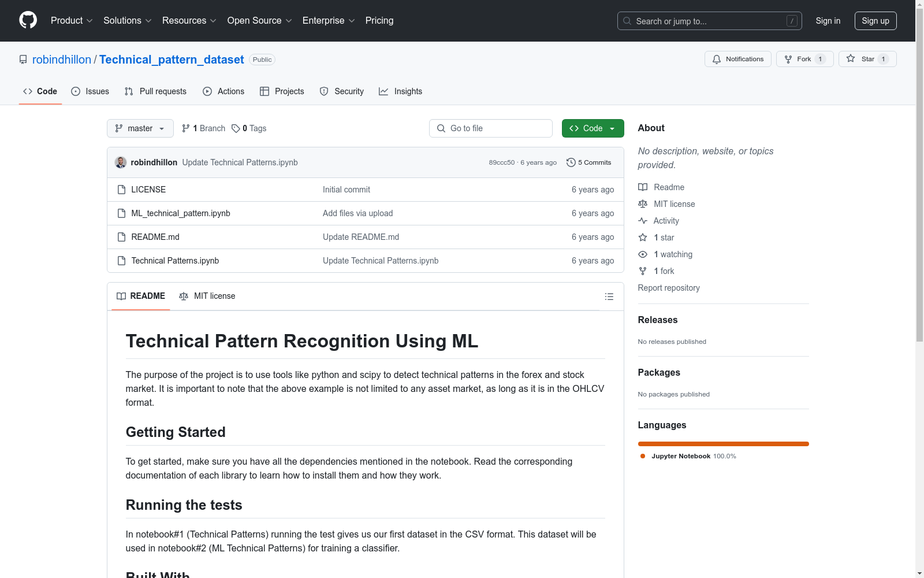The height and width of the screenshot is (578, 924).
Task: Click the Notifications button
Action: pos(738,59)
